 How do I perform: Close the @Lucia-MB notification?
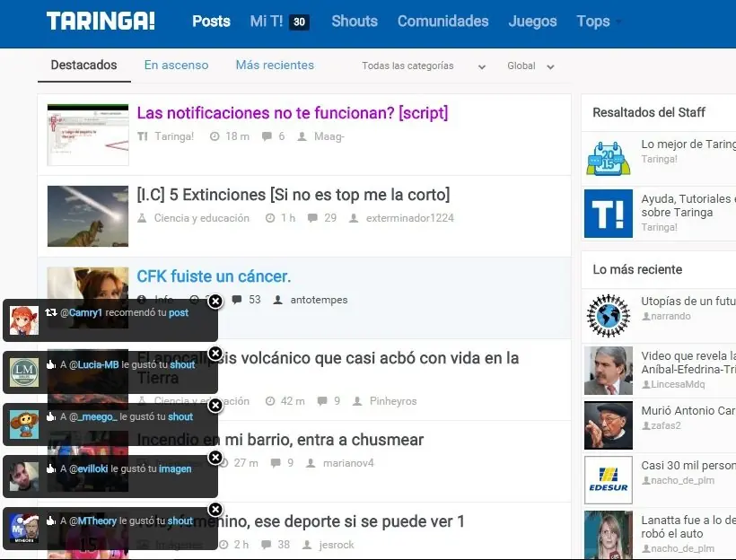coord(215,353)
